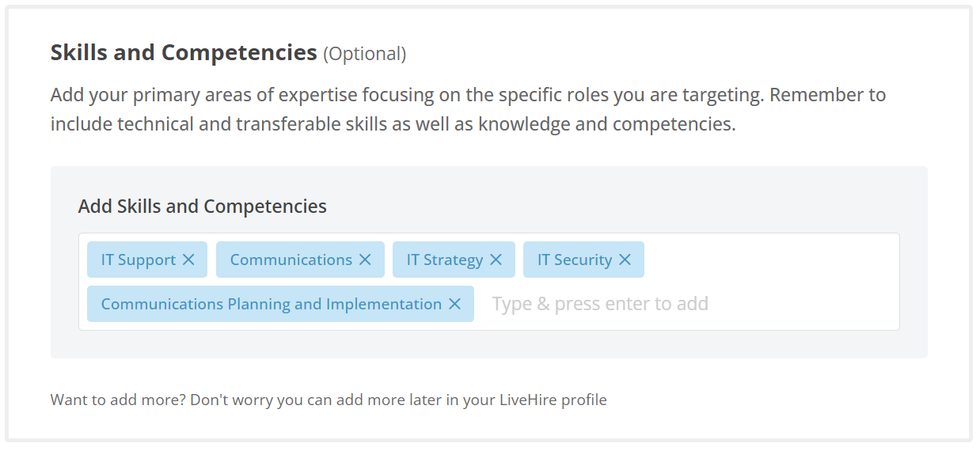Click Communications Planning and Implementation label text
This screenshot has width=980, height=451.
pos(272,304)
